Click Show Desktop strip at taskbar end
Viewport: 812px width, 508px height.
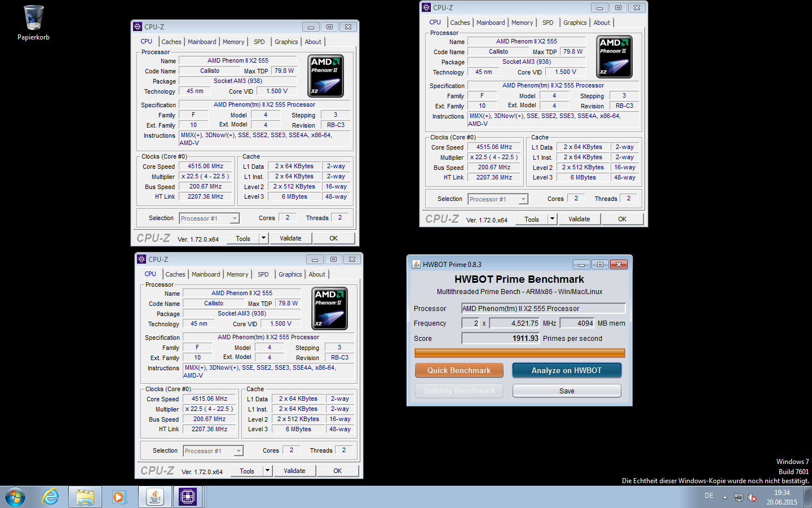coord(807,497)
